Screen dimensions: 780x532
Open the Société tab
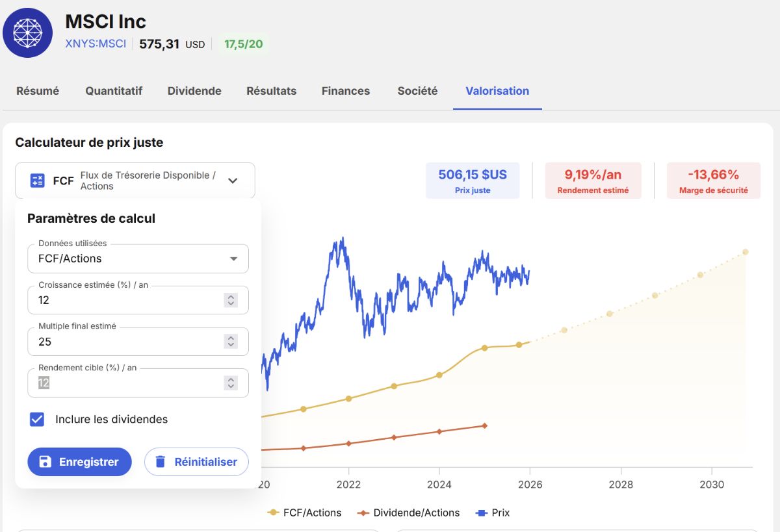click(417, 91)
